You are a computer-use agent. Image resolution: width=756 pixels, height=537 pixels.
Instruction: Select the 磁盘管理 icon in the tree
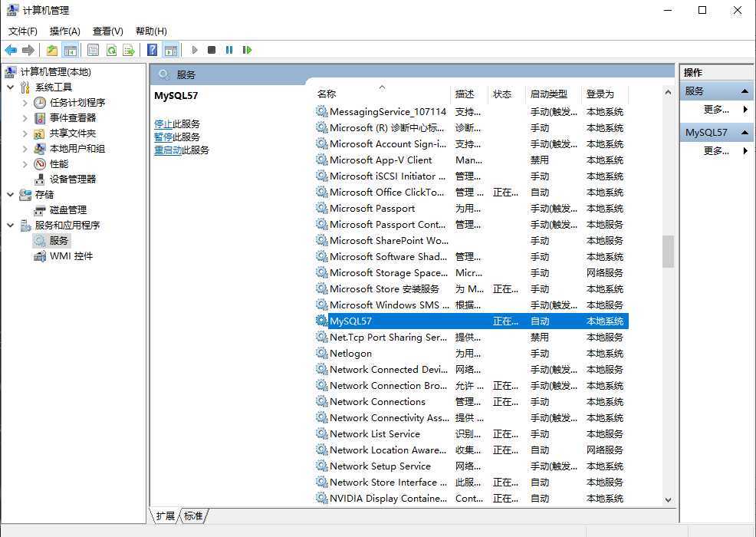(40, 210)
